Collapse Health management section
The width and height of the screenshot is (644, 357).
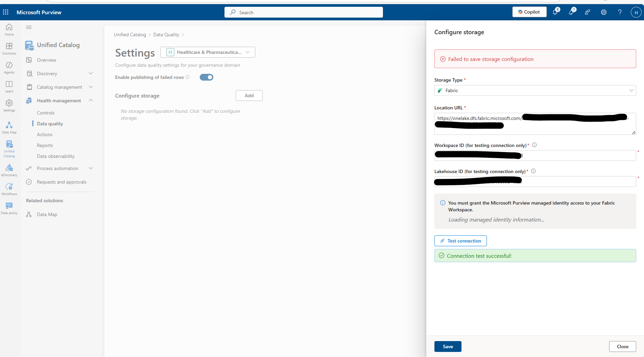(91, 101)
